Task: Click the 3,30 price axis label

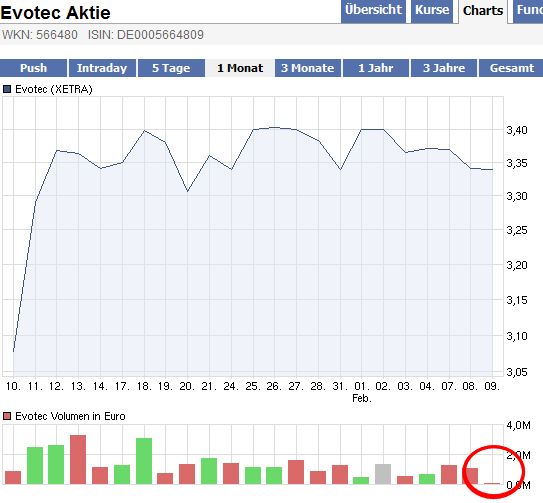Action: [517, 196]
